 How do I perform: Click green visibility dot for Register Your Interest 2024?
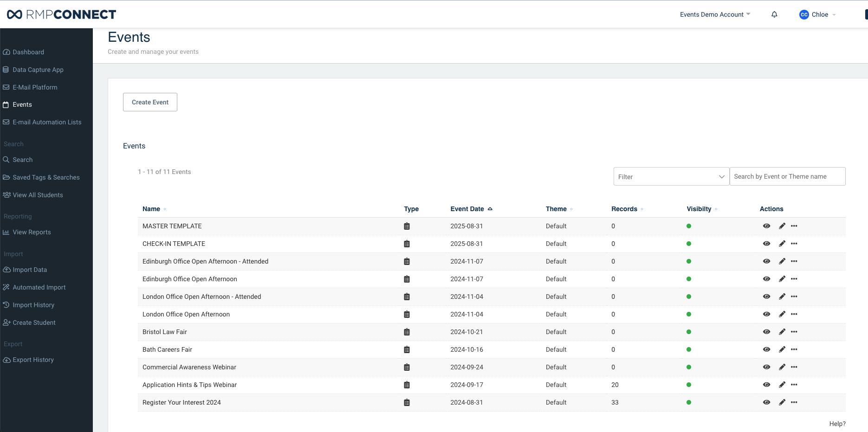(689, 402)
